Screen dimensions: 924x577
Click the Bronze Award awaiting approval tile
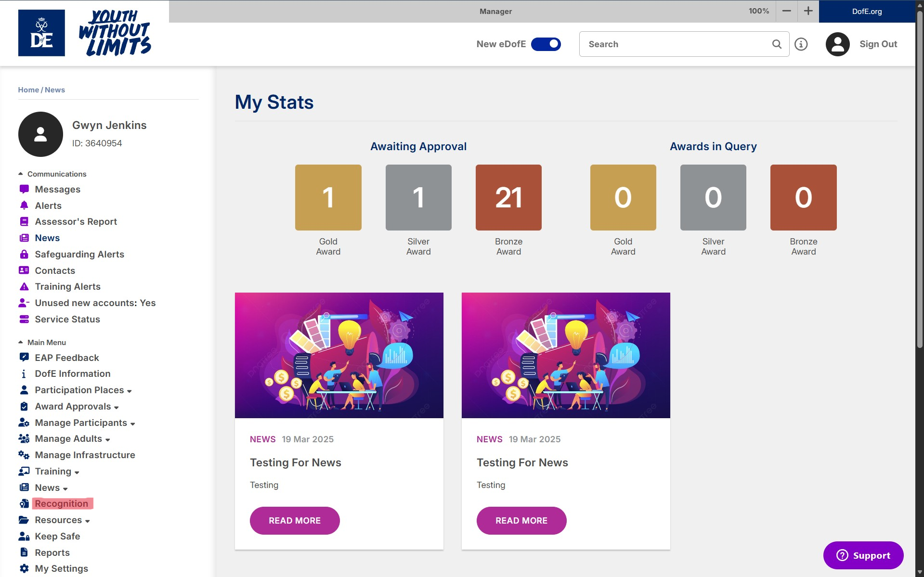pos(508,198)
